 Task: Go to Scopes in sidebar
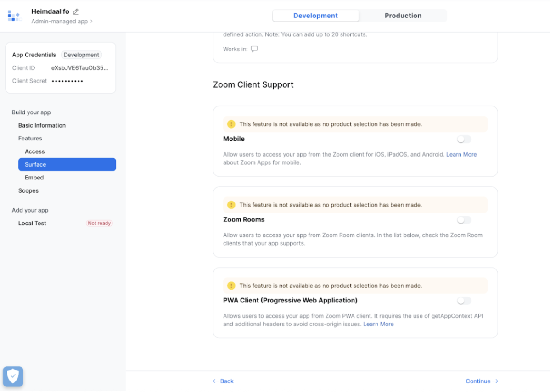tap(28, 190)
